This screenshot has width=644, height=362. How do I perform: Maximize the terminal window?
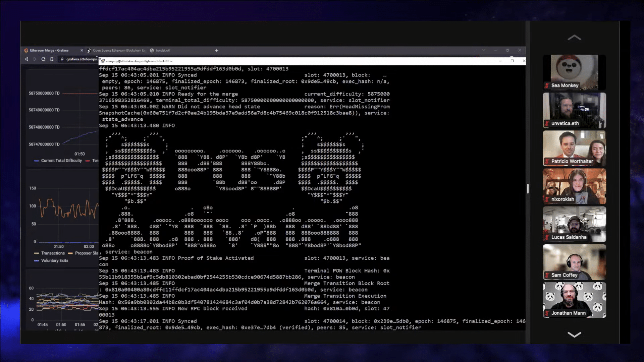512,61
